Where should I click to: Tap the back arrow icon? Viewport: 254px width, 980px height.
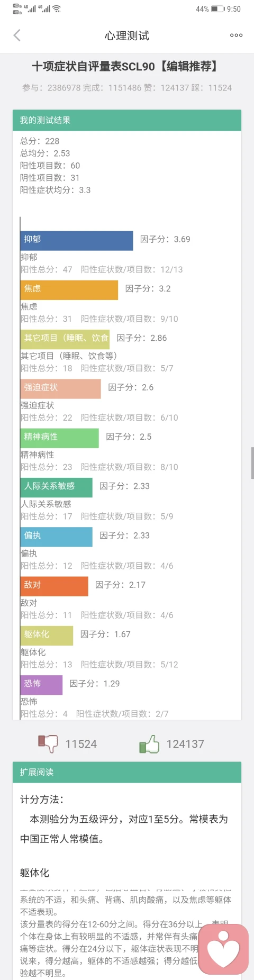pyautogui.click(x=17, y=35)
